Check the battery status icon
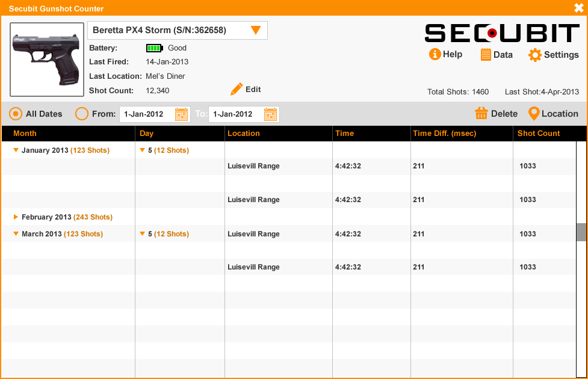588x379 pixels. [x=154, y=48]
